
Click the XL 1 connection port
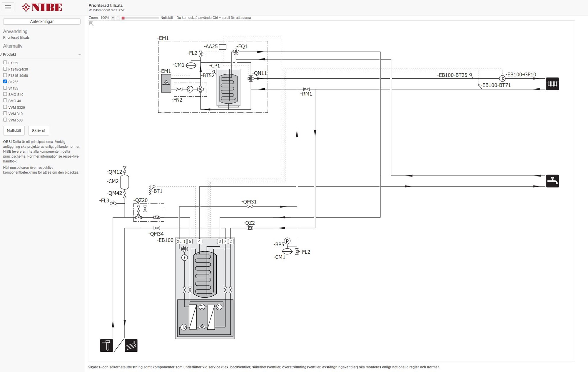tap(181, 241)
